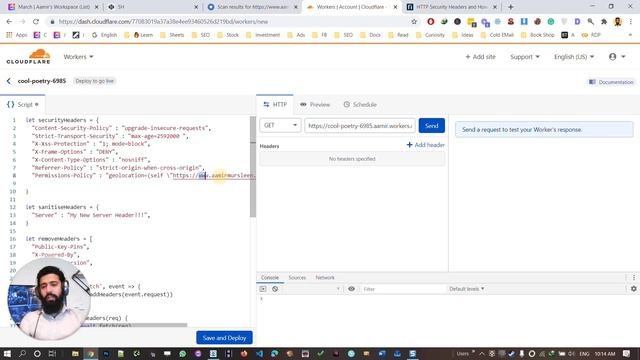
Task: Switch to the HTTP Security Headers browser tab
Action: (x=452, y=7)
